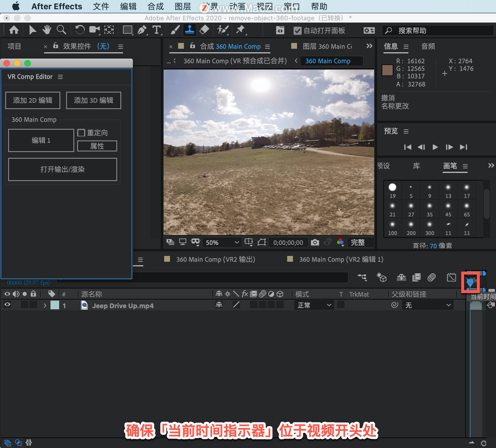Open the 正常 blending mode dropdown
The height and width of the screenshot is (448, 496).
[314, 305]
